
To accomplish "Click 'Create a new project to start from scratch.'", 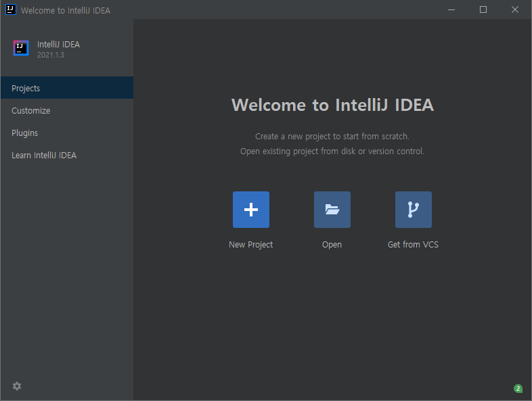I will tap(332, 137).
